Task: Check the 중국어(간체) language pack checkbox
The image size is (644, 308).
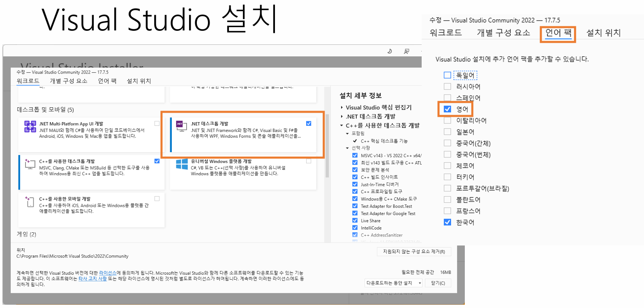Action: coord(448,143)
